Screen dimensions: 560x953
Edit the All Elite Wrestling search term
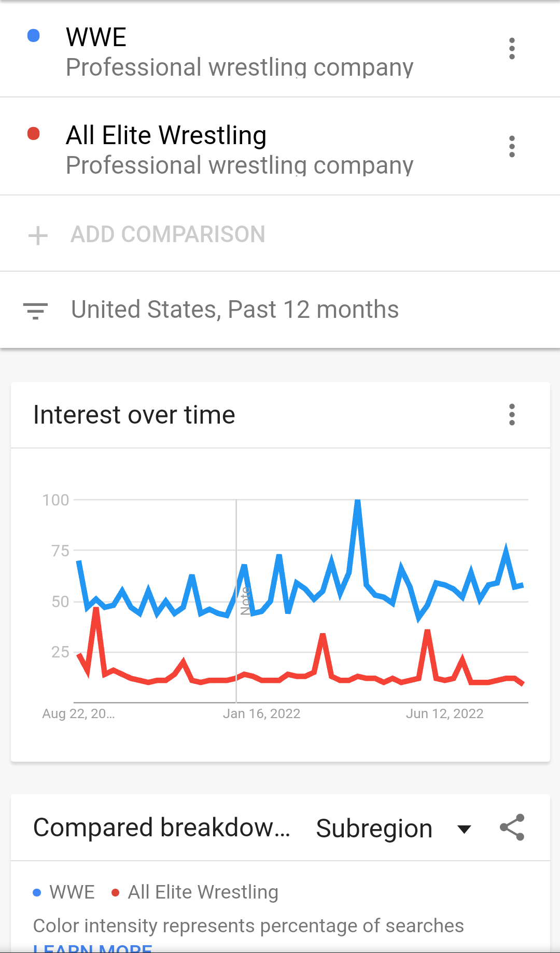click(166, 135)
